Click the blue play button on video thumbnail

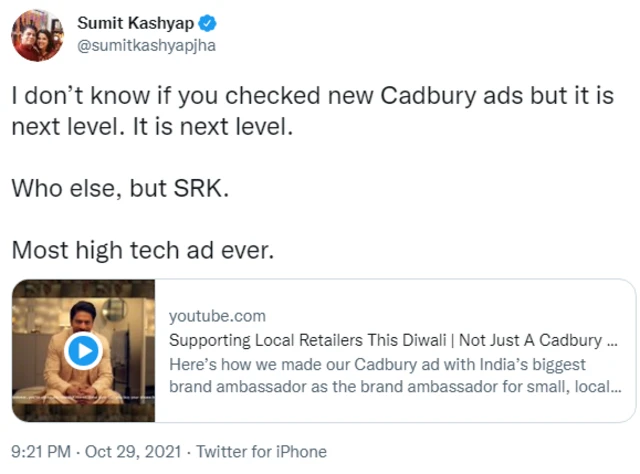(84, 351)
